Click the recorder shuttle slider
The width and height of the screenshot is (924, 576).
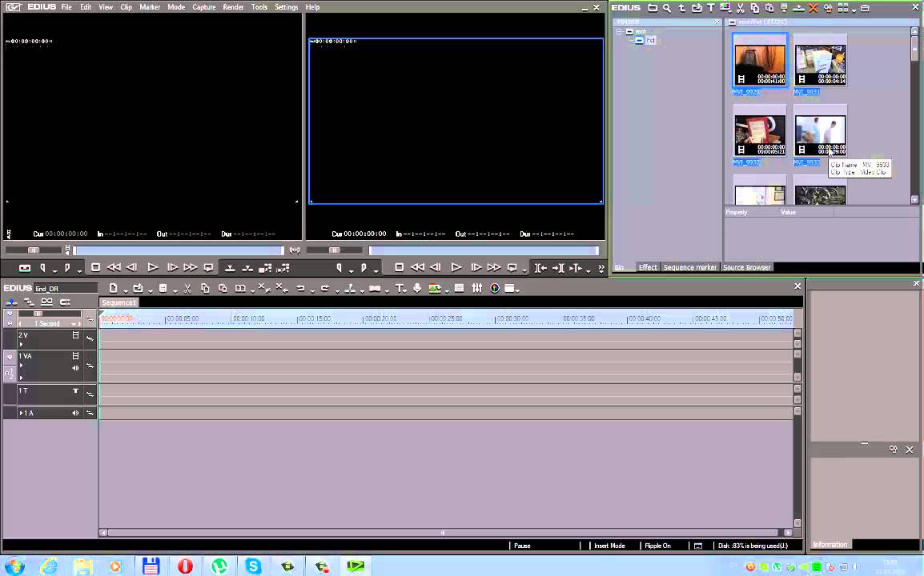point(334,250)
